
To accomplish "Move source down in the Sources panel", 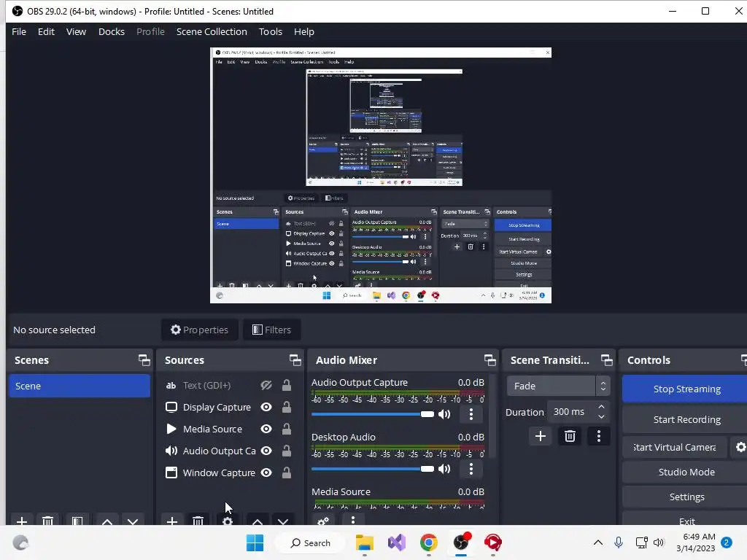I will pos(283,521).
